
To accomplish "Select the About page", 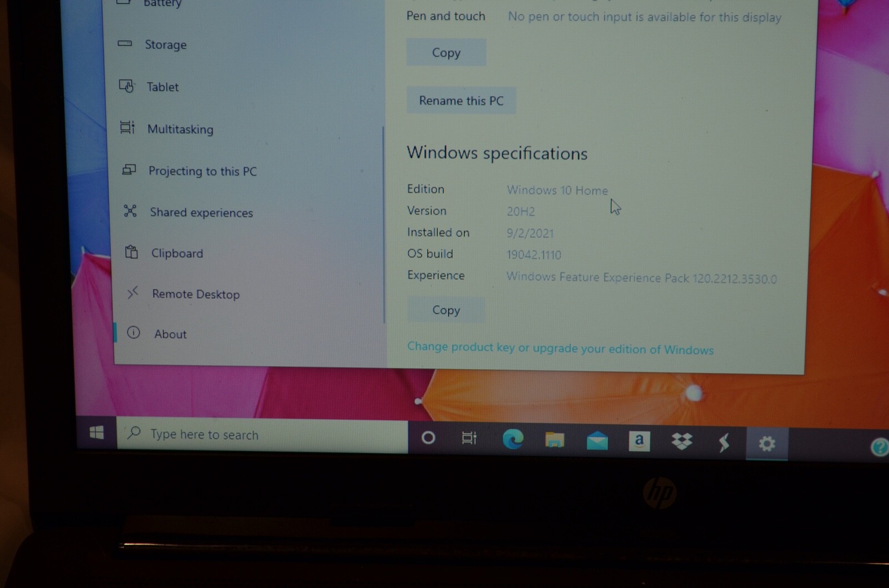I will [x=170, y=334].
